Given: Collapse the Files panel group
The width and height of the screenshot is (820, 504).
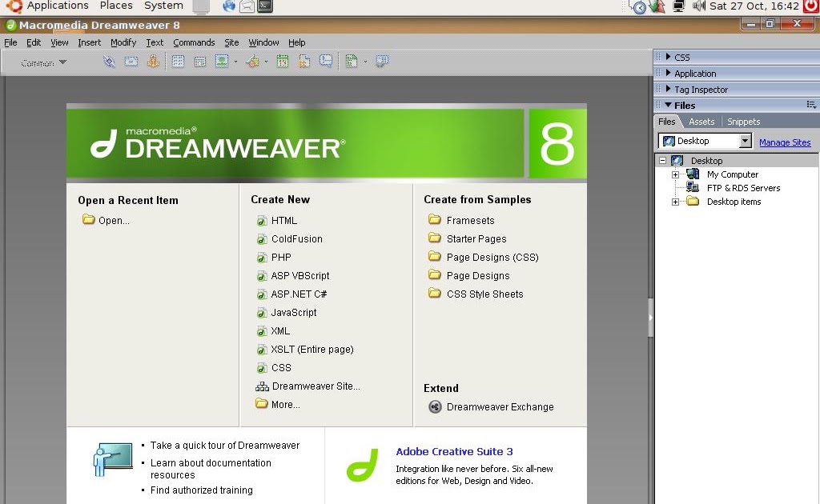Looking at the screenshot, I should point(668,105).
